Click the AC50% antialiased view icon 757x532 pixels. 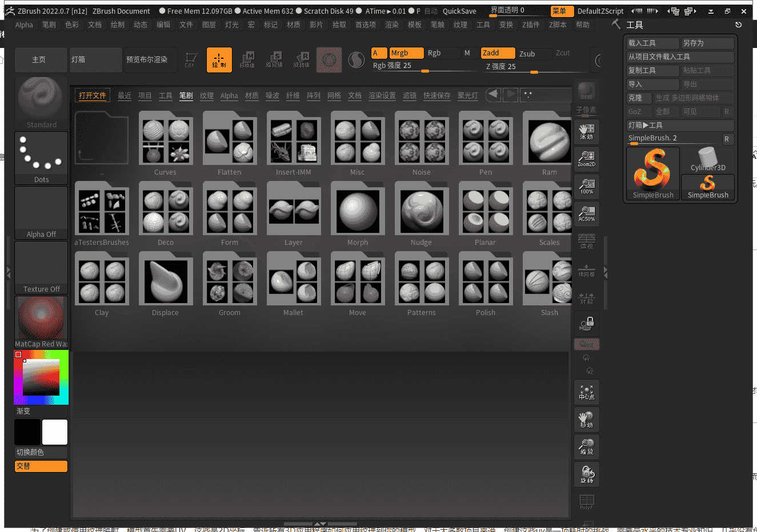tap(587, 214)
